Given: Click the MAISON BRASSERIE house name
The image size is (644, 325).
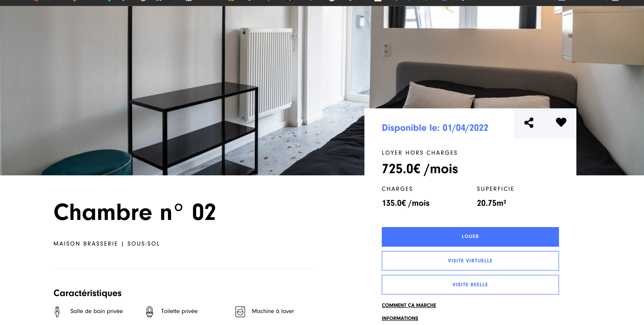Looking at the screenshot, I should click(86, 244).
